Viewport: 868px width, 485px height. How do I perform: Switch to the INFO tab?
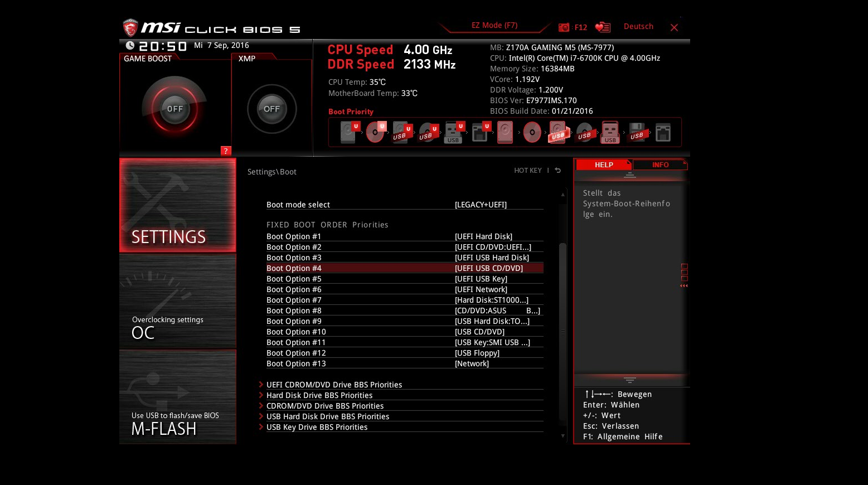[660, 164]
